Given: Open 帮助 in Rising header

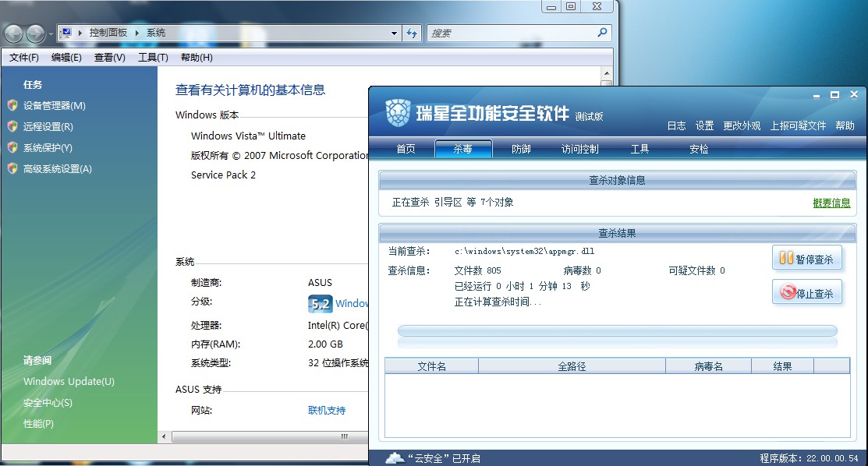Looking at the screenshot, I should (845, 125).
